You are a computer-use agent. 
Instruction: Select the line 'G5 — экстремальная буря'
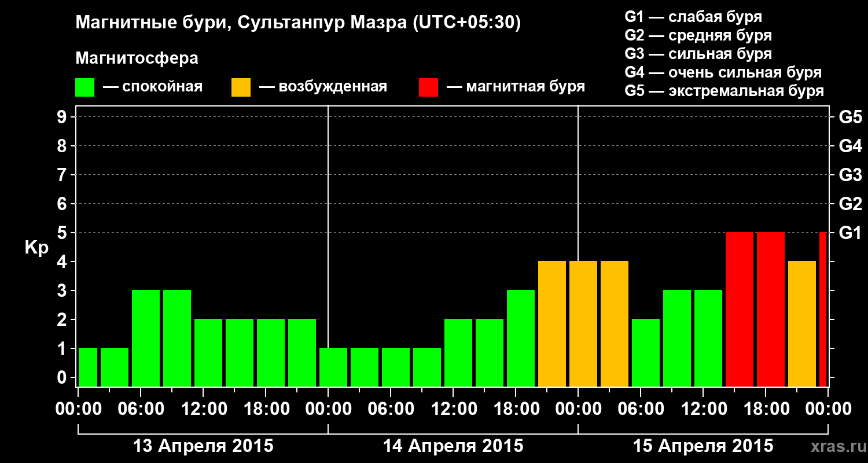(724, 91)
